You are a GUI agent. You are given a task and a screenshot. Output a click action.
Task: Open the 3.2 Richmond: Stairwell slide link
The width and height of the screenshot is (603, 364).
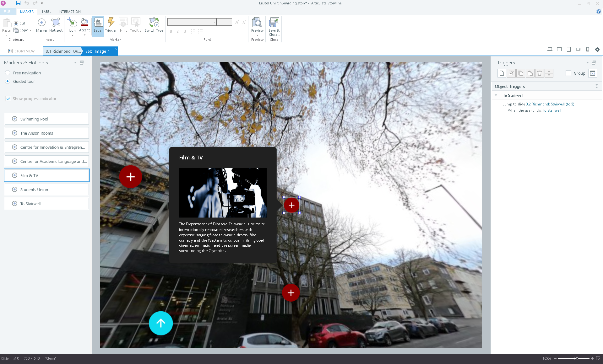(x=550, y=104)
